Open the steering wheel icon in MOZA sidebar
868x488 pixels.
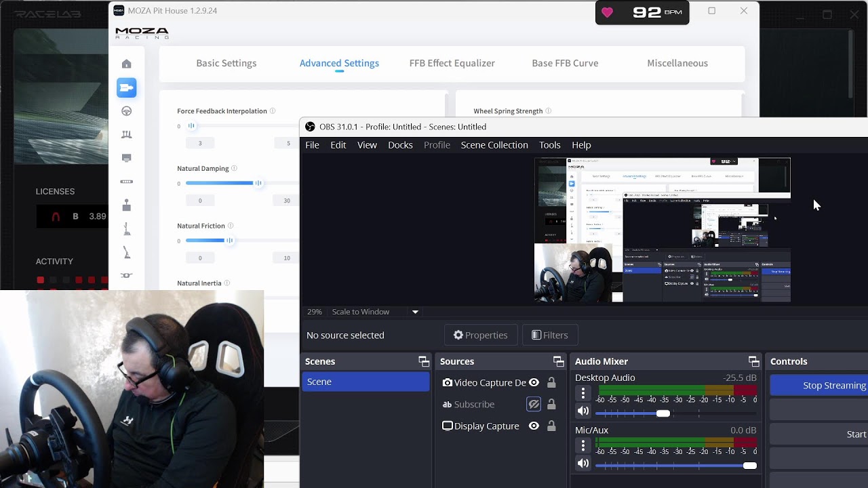pyautogui.click(x=127, y=111)
